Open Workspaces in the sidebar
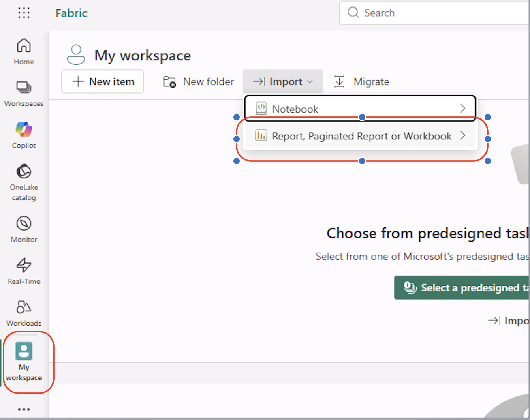The height and width of the screenshot is (420, 530). [24, 94]
